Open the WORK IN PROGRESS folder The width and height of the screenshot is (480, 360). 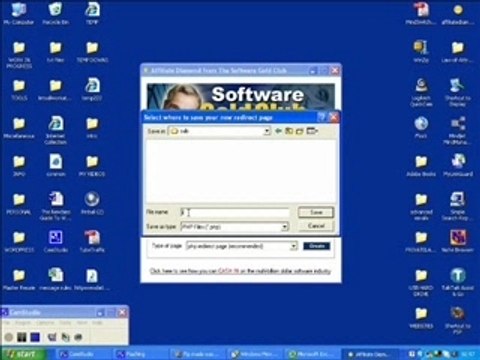point(19,55)
